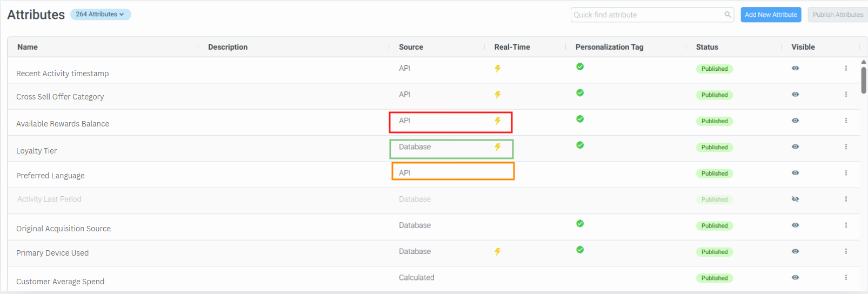Image resolution: width=868 pixels, height=294 pixels.
Task: Sort by the Status column header
Action: click(707, 47)
